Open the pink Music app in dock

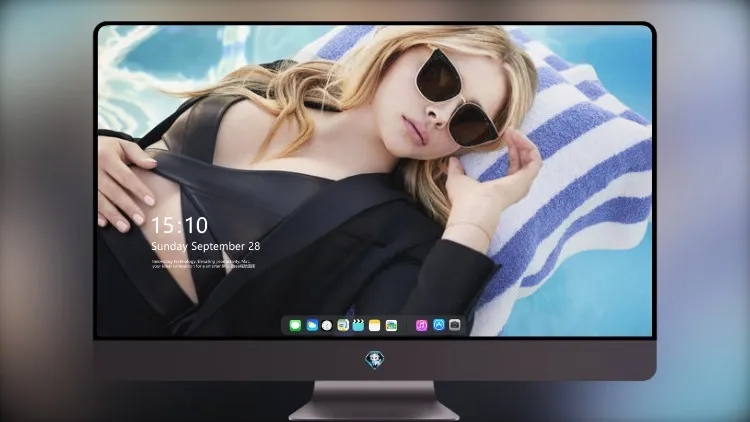click(421, 326)
